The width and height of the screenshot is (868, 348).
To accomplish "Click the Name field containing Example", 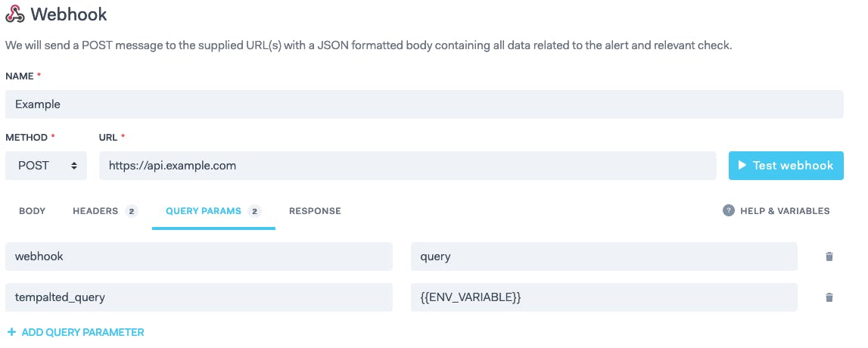I will [424, 104].
